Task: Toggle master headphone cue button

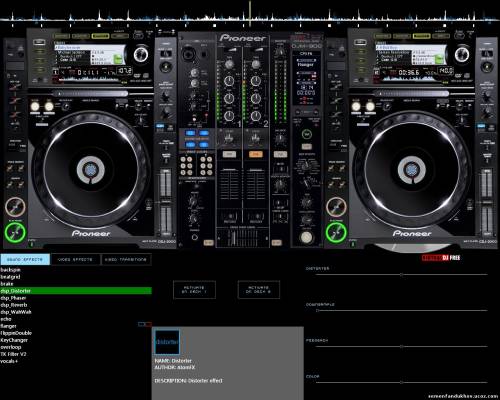Action: tap(280, 154)
